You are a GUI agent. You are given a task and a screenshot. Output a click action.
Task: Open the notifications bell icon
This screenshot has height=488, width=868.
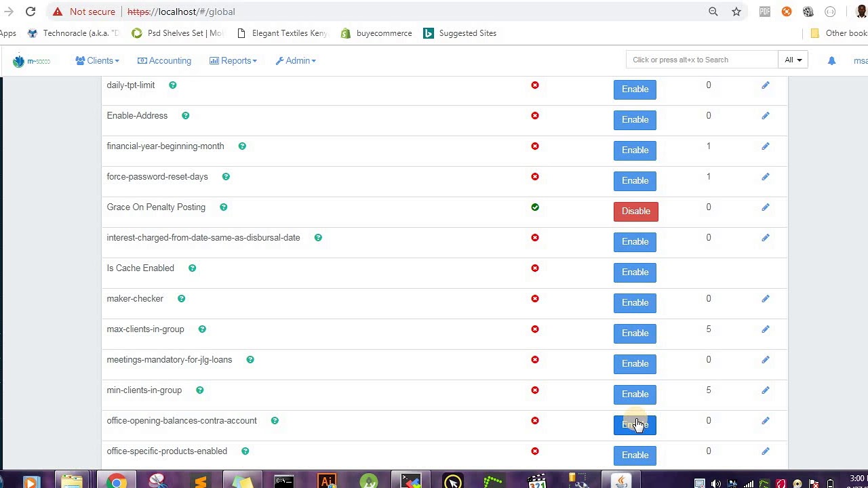pyautogui.click(x=831, y=61)
